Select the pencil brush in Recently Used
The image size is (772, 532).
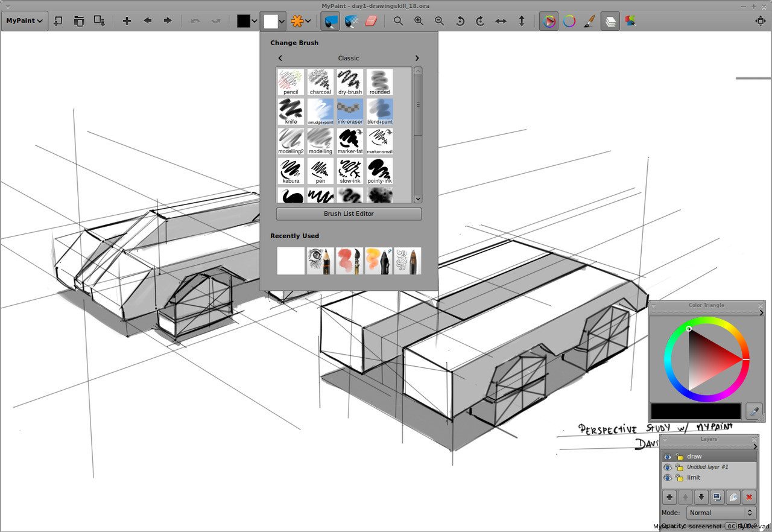320,261
